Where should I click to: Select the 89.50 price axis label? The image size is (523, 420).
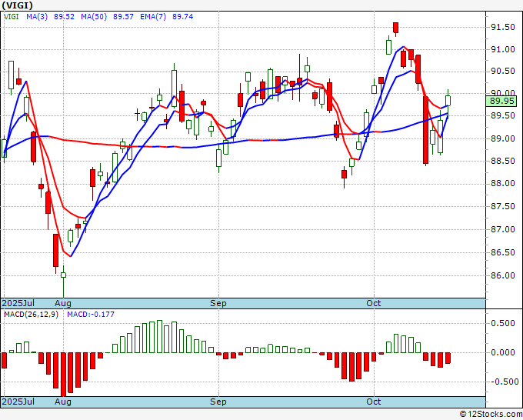point(503,115)
